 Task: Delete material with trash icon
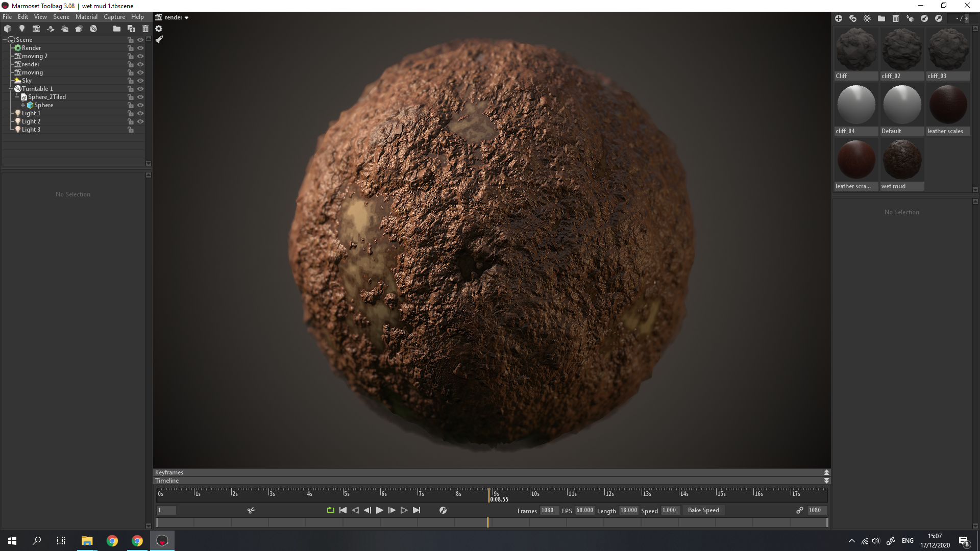(896, 18)
